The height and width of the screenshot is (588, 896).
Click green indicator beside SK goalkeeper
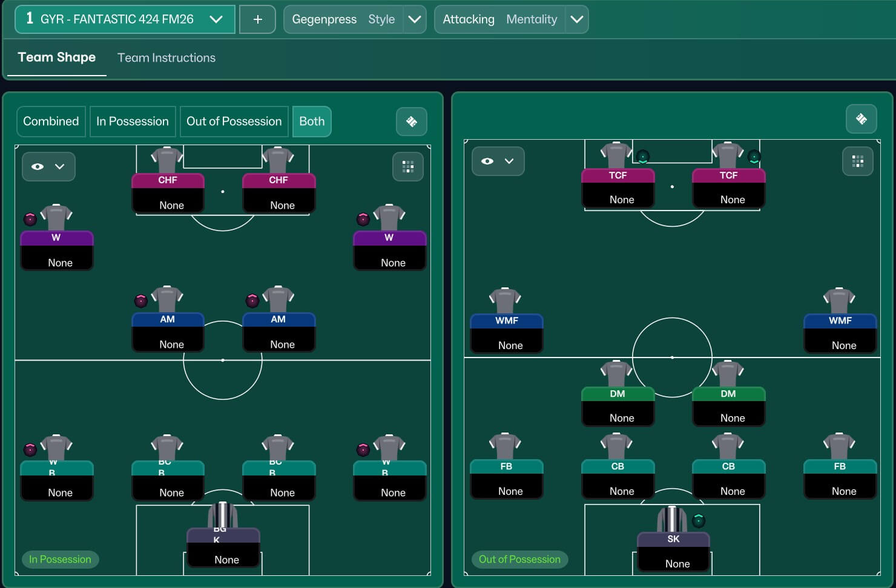tap(699, 520)
